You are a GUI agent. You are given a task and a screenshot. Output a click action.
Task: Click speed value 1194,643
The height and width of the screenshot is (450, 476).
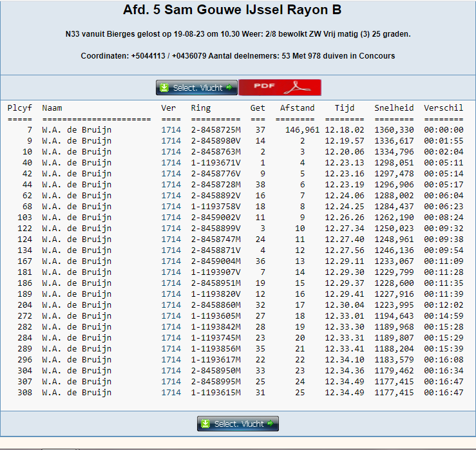click(394, 315)
